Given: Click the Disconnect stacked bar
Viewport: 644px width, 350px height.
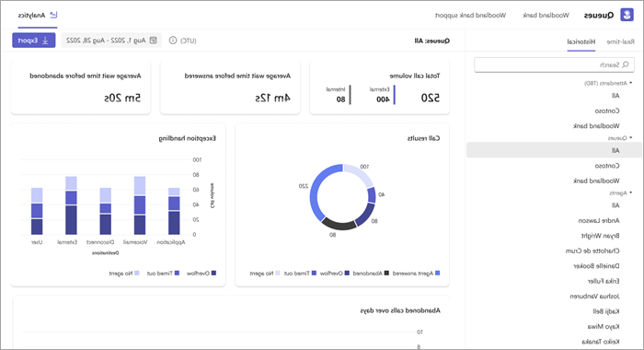Looking at the screenshot, I should click(106, 211).
